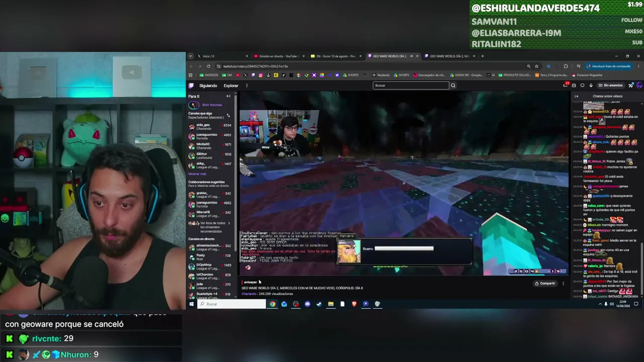Viewport: 644px width, 362px height.
Task: Collapse the video chat panel
Action: [577, 96]
